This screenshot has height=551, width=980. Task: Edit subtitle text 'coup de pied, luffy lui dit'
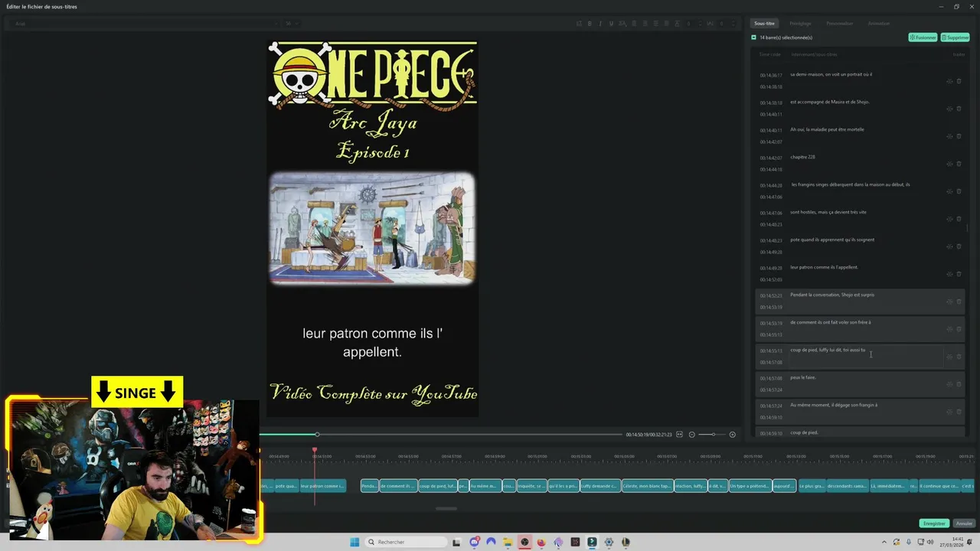coord(828,350)
